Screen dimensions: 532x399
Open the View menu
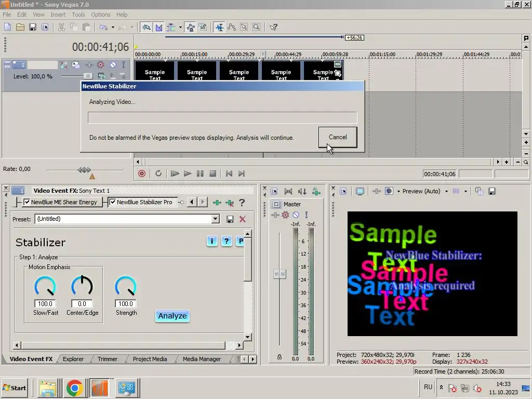click(38, 15)
